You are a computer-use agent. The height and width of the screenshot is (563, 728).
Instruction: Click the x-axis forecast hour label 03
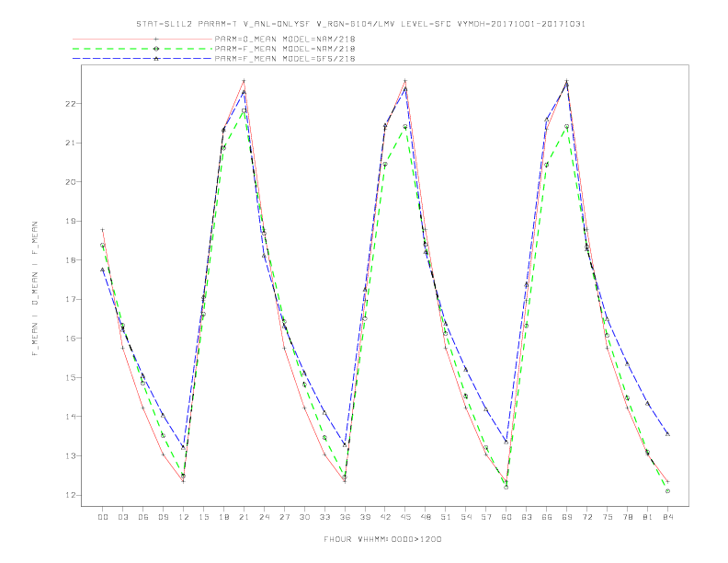(x=122, y=517)
